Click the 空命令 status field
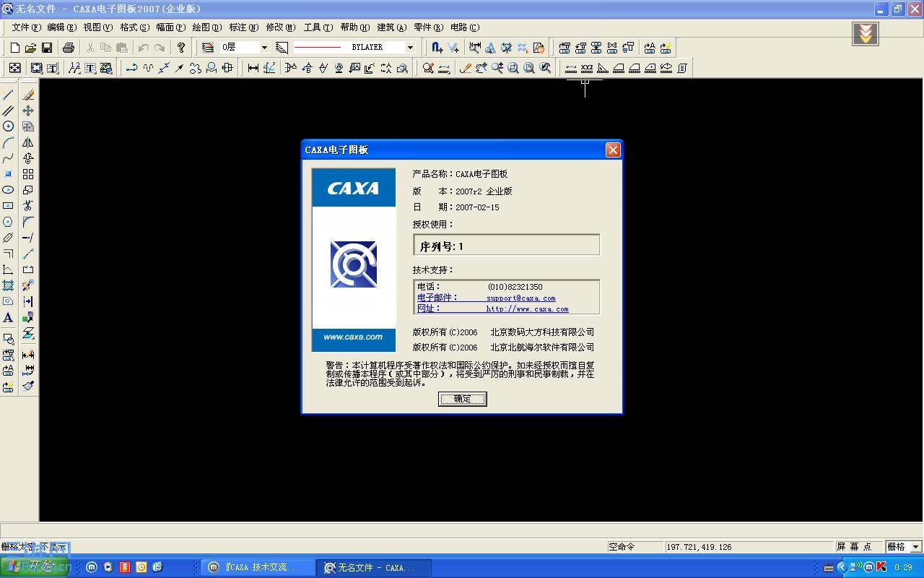The width and height of the screenshot is (924, 578). pos(635,547)
